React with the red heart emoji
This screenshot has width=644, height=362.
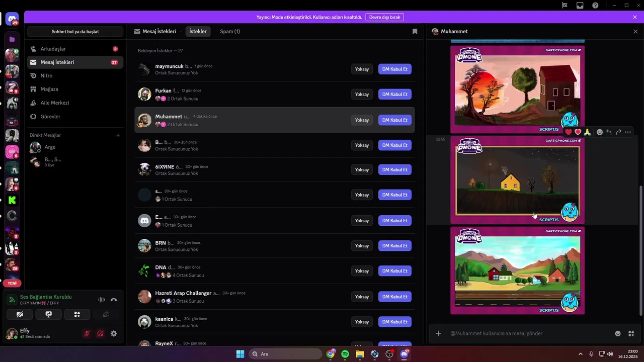click(x=569, y=132)
